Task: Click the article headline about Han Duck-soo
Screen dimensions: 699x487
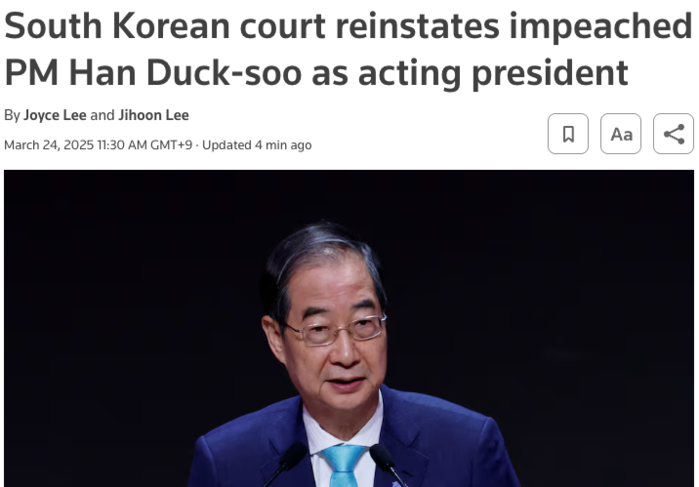Action: pos(348,49)
